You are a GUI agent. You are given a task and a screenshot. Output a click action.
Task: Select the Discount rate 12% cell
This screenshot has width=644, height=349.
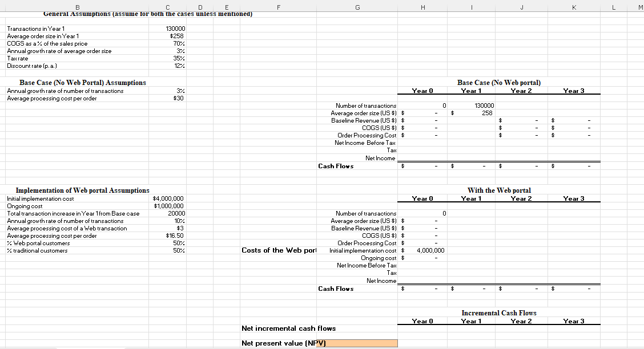tap(168, 66)
